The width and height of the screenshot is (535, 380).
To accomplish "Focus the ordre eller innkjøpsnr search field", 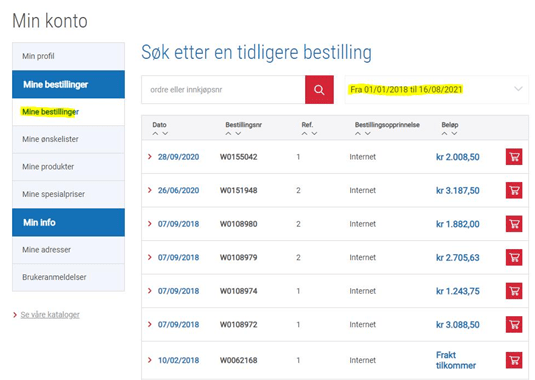I will point(223,90).
